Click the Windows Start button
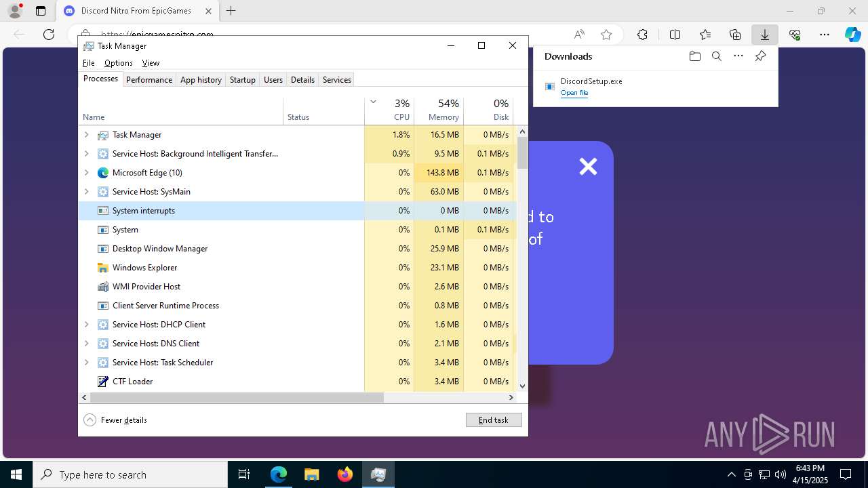The height and width of the screenshot is (488, 868). [x=16, y=474]
